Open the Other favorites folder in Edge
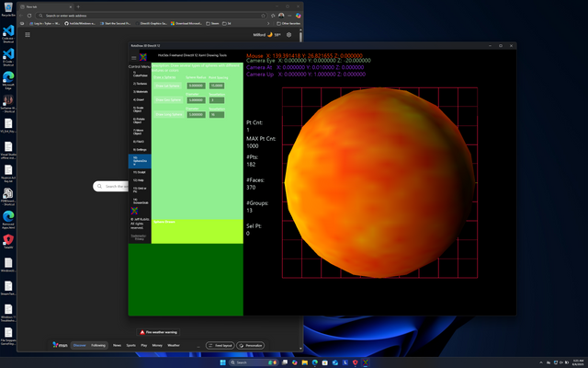The width and height of the screenshot is (588, 368). (x=288, y=23)
